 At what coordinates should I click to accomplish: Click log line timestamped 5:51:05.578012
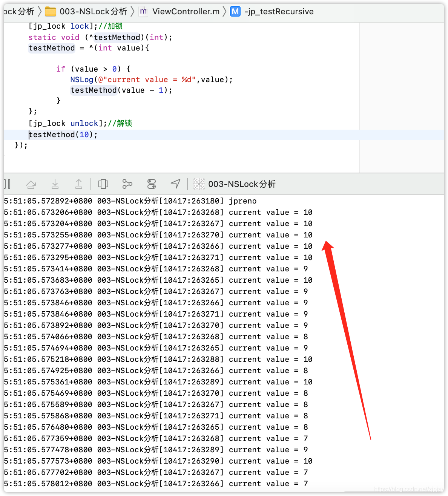156,484
